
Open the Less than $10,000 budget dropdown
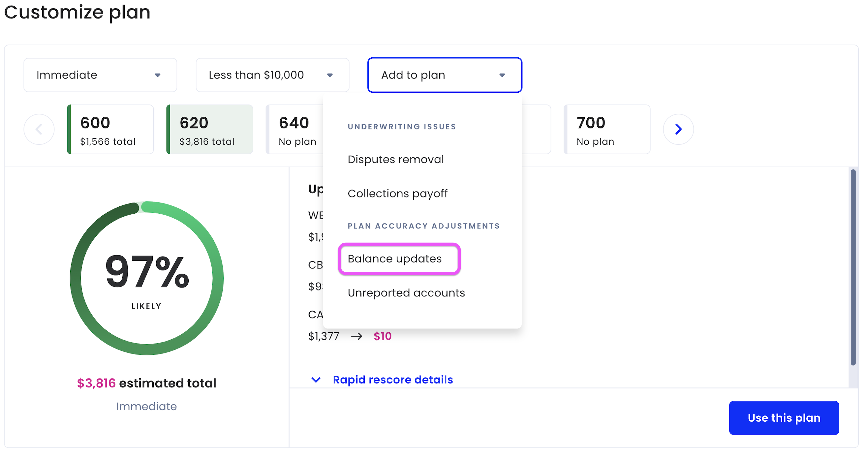point(272,75)
